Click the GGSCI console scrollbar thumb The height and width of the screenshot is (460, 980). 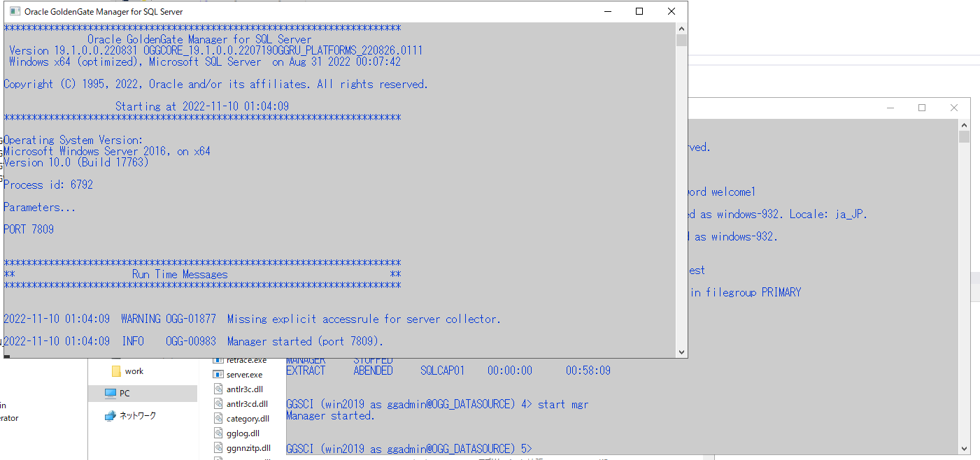tap(965, 136)
